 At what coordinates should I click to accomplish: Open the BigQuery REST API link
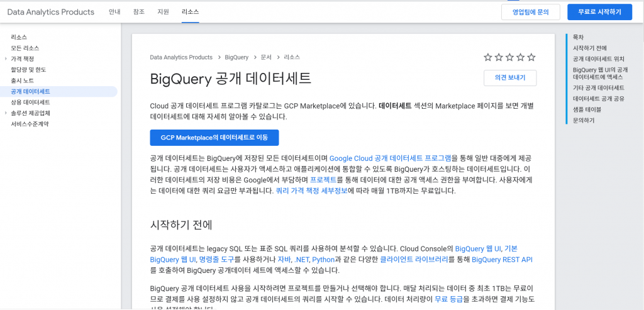(502, 260)
